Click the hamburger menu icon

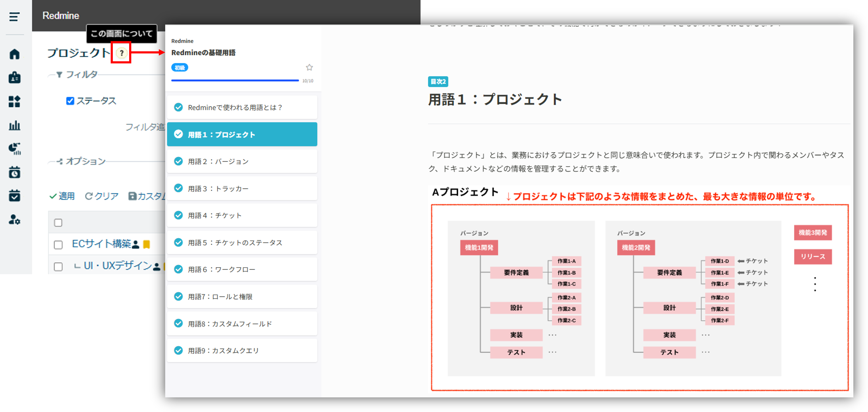pos(14,17)
